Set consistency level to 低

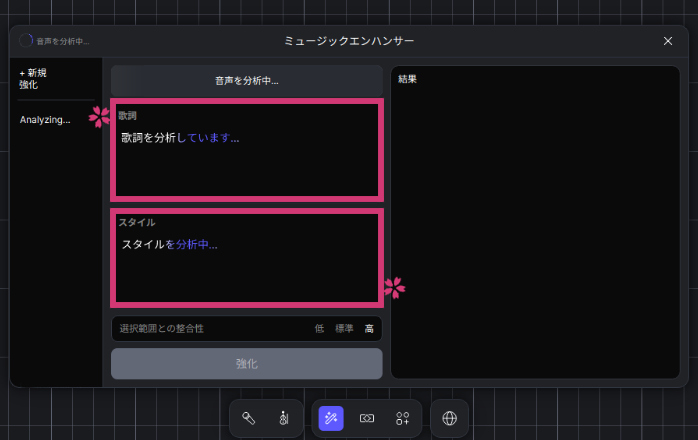pos(320,328)
